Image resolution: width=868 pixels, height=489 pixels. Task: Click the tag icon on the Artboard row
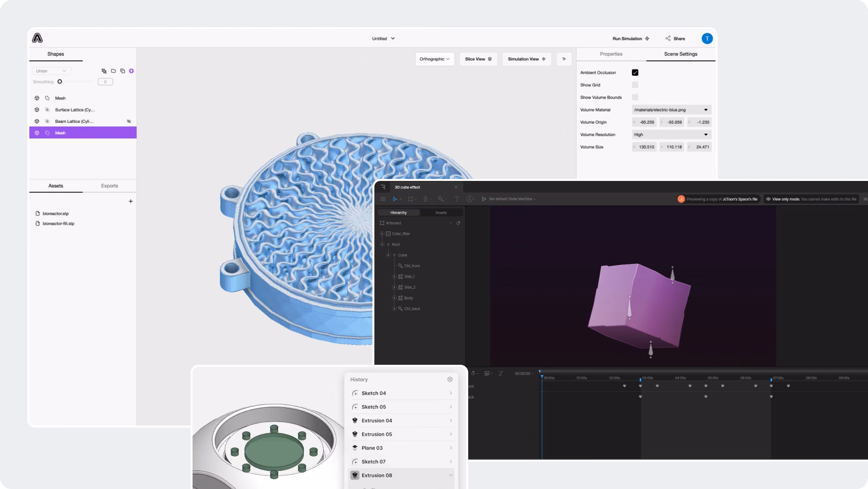(458, 223)
